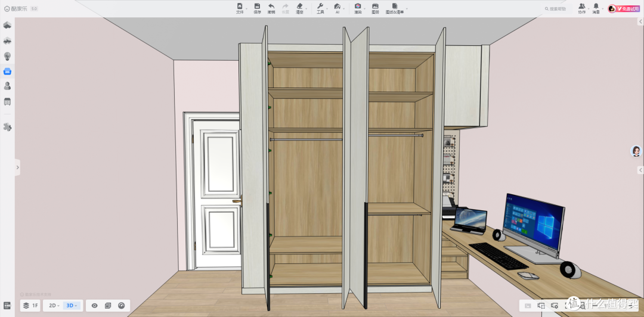Open the 消息 (Messages) bell icon
The image size is (644, 317).
[x=596, y=6]
